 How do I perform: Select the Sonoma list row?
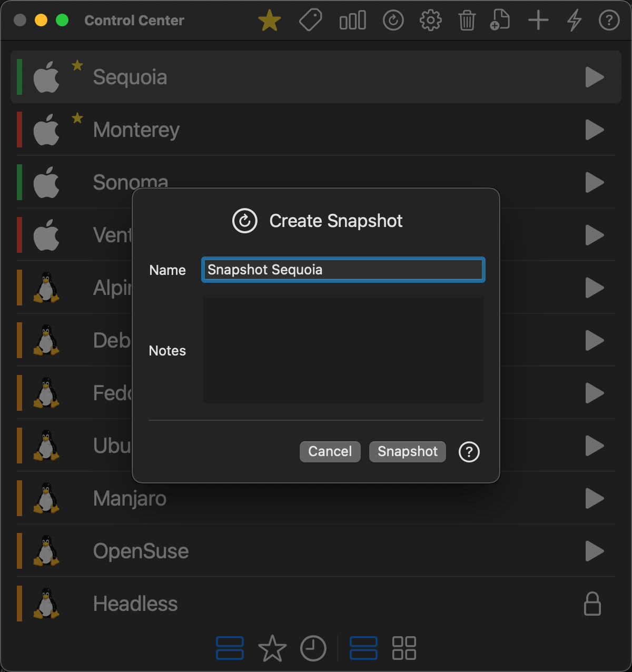pyautogui.click(x=316, y=182)
